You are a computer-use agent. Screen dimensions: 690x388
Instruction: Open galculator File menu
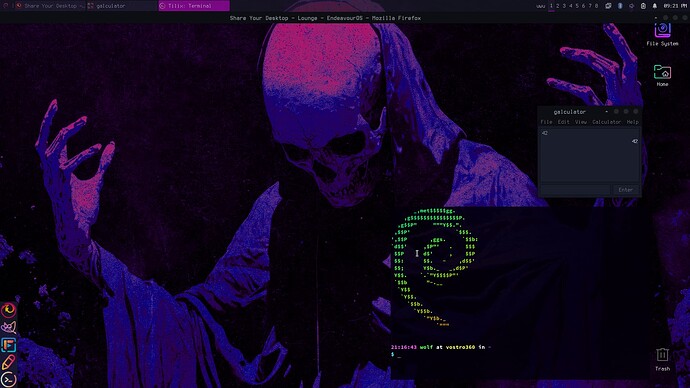[546, 122]
